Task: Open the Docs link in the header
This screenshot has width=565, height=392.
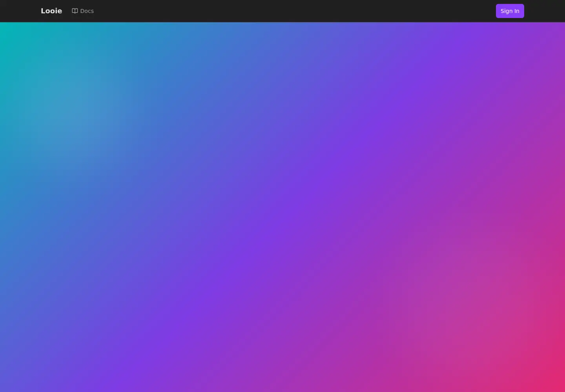Action: tap(83, 11)
